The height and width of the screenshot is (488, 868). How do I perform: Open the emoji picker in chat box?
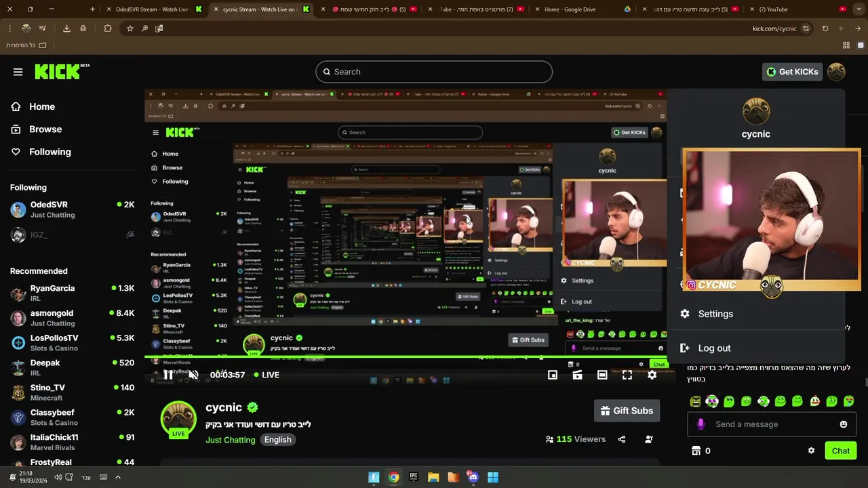pyautogui.click(x=844, y=424)
